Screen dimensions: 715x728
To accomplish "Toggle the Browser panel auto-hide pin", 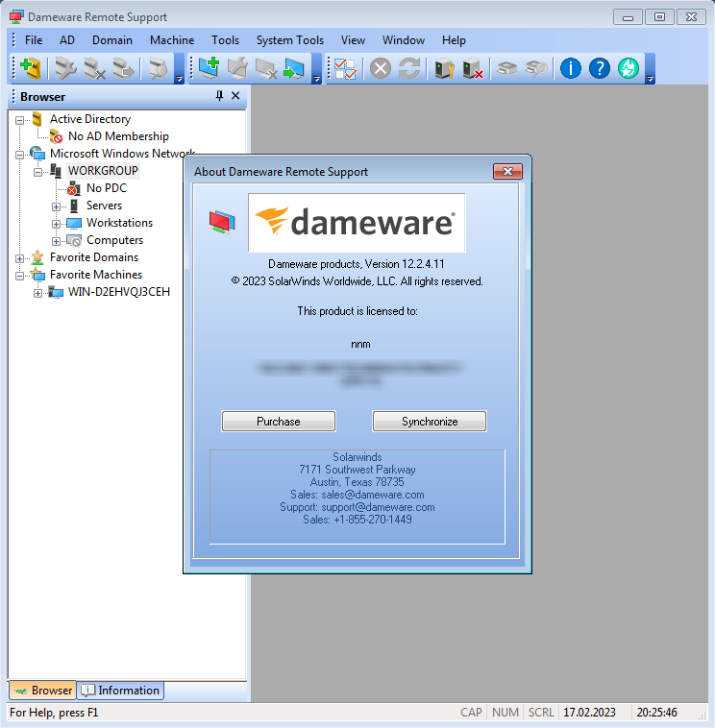I will coord(219,96).
